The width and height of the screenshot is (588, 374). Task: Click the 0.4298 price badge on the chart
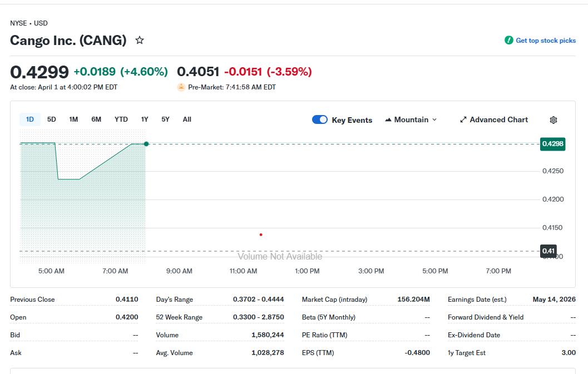click(552, 144)
